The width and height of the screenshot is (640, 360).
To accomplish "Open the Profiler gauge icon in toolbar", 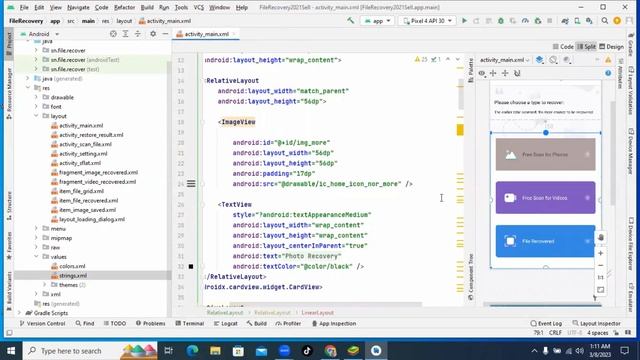I will 525,21.
